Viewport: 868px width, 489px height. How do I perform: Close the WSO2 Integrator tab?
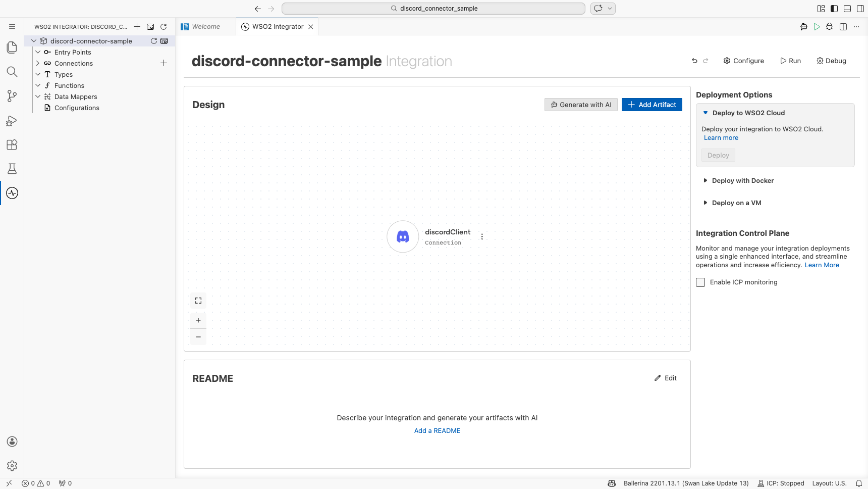click(311, 27)
